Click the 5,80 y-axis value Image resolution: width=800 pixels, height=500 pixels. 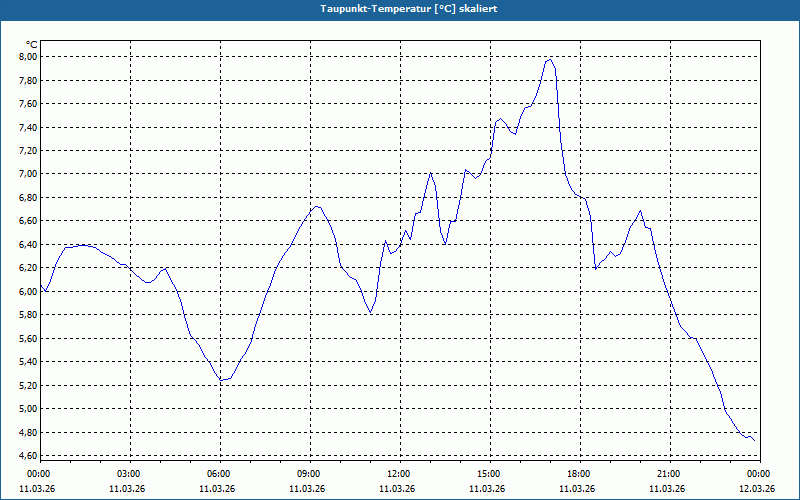29,315
